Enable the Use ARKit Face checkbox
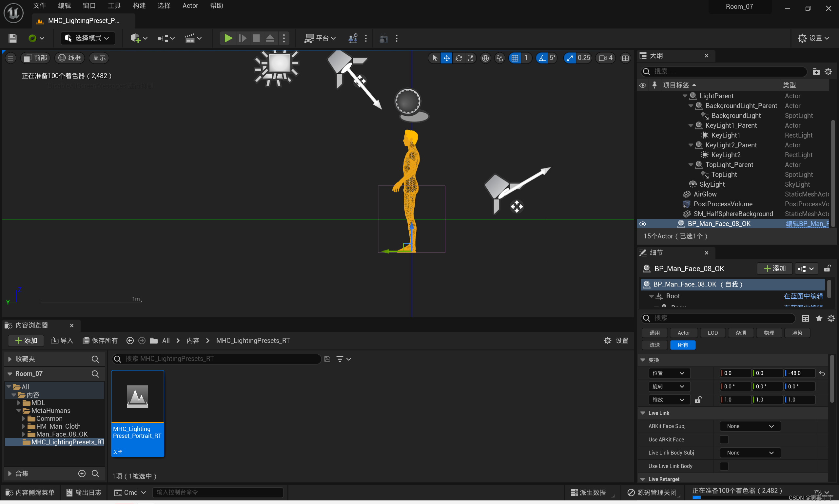Image resolution: width=839 pixels, height=504 pixels. click(724, 439)
